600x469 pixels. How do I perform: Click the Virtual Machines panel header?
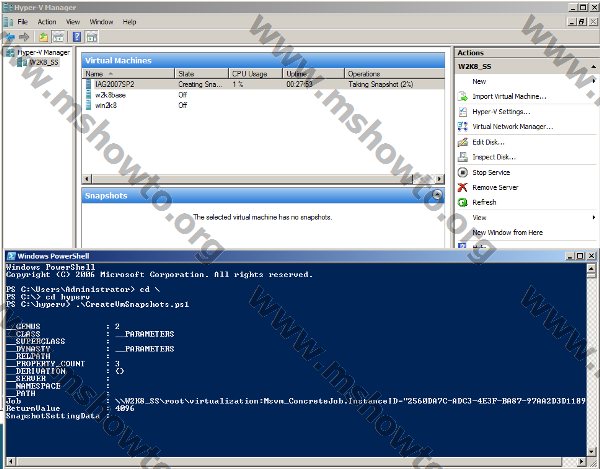pyautogui.click(x=263, y=60)
